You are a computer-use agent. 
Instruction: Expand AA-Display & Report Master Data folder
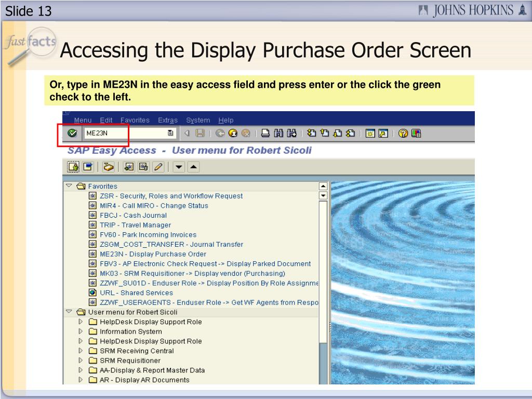tap(81, 370)
